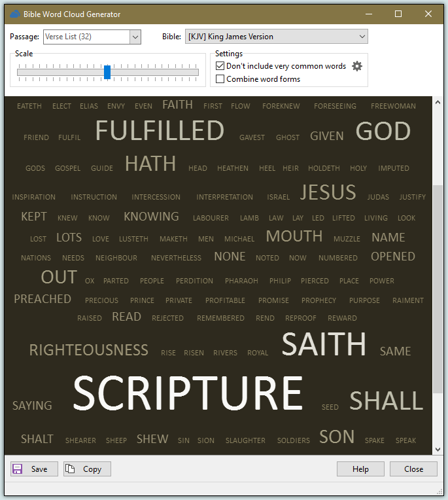Click the Scale slider thumb
The height and width of the screenshot is (500, 448).
[x=107, y=72]
